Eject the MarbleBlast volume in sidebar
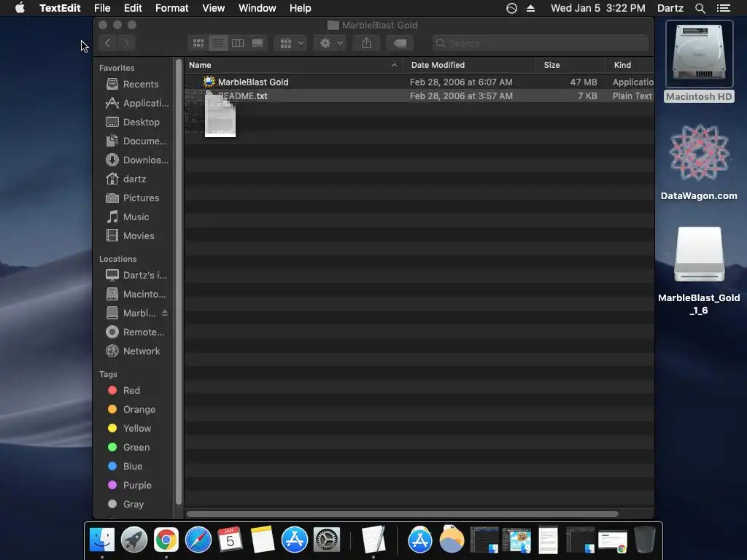The image size is (747, 560). 164,313
